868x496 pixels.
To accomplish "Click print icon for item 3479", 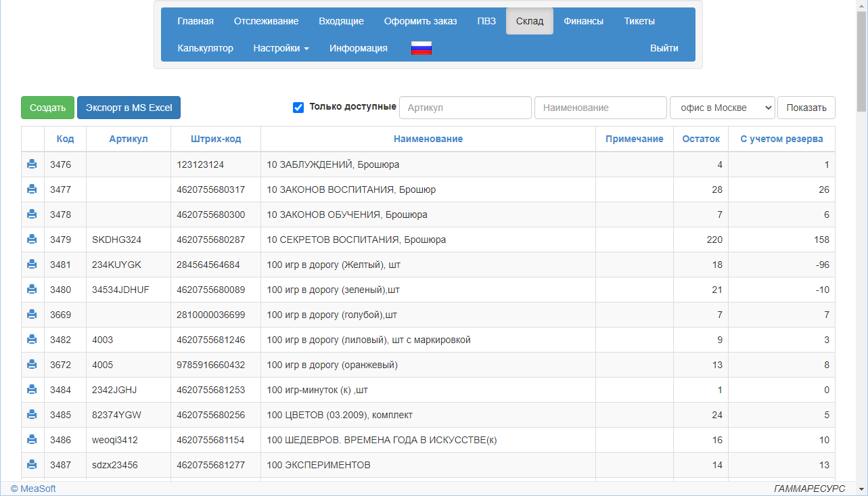I will (32, 239).
